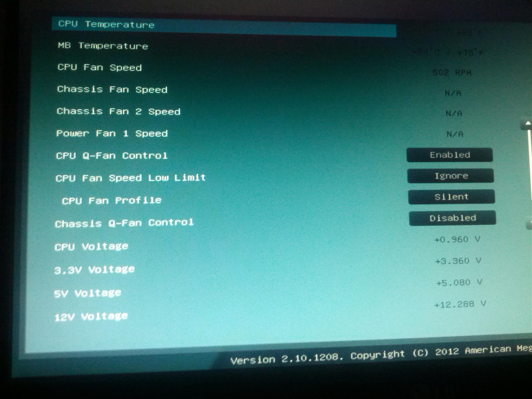532x399 pixels.
Task: Open the Ignore dropdown for fan low limit
Action: (x=451, y=176)
